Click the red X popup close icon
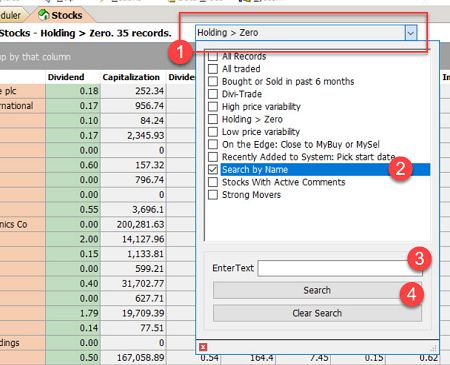 (203, 347)
